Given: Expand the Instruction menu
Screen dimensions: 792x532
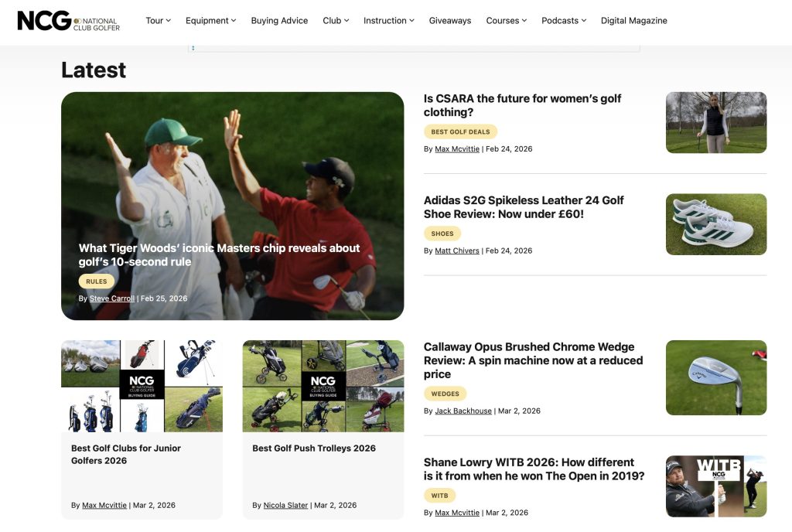Looking at the screenshot, I should tap(388, 21).
